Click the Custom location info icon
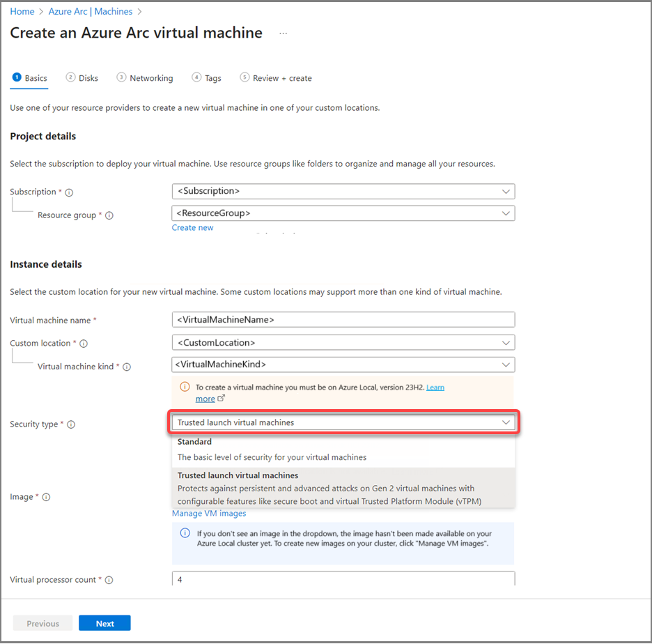Image resolution: width=652 pixels, height=644 pixels. pyautogui.click(x=84, y=344)
